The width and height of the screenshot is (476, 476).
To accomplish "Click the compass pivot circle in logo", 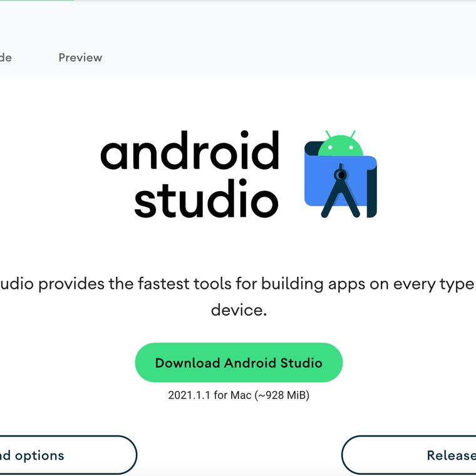I will tap(341, 173).
